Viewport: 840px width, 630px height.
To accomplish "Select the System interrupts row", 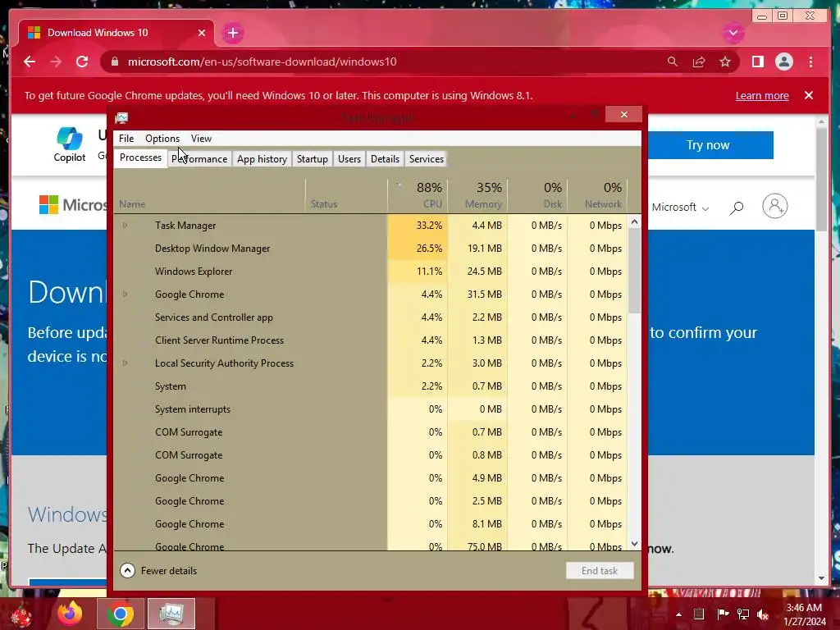I will click(370, 409).
